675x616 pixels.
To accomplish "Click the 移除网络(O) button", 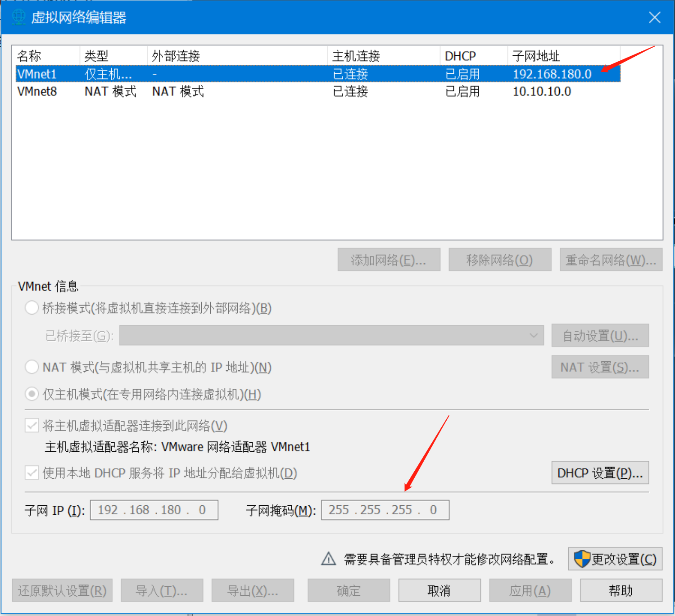I will coord(500,260).
